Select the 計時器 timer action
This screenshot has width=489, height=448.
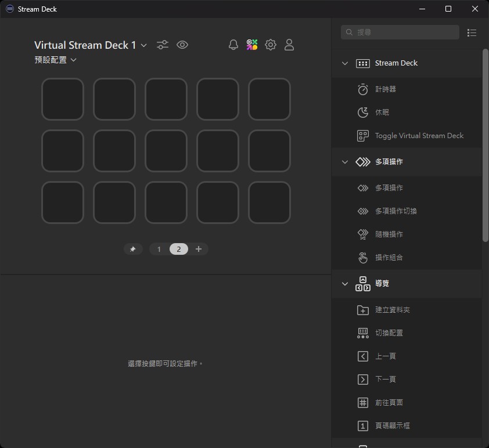(x=386, y=89)
